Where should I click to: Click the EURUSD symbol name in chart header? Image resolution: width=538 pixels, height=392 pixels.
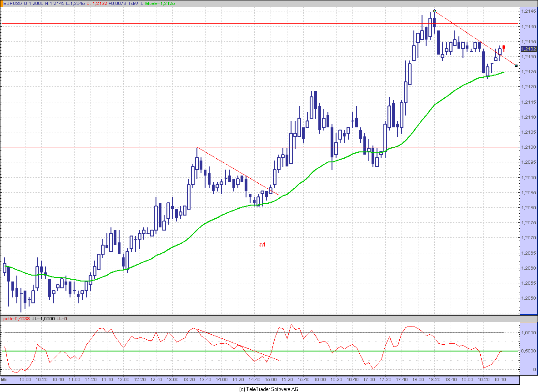13,4
